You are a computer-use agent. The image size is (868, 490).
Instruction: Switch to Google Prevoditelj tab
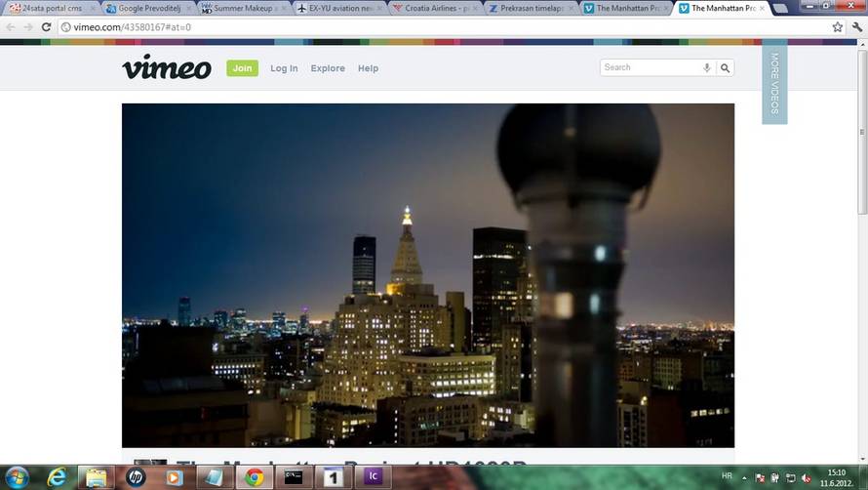pyautogui.click(x=147, y=9)
